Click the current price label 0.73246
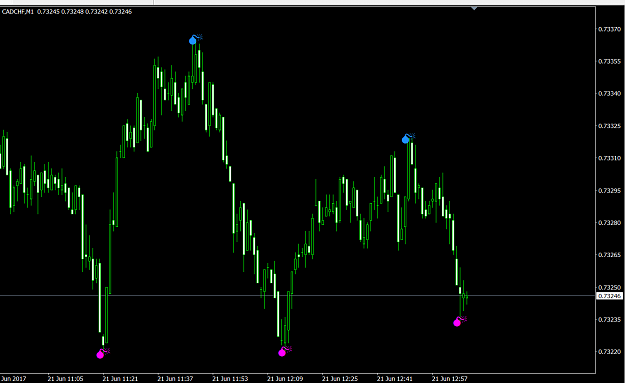The width and height of the screenshot is (625, 383). [609, 296]
